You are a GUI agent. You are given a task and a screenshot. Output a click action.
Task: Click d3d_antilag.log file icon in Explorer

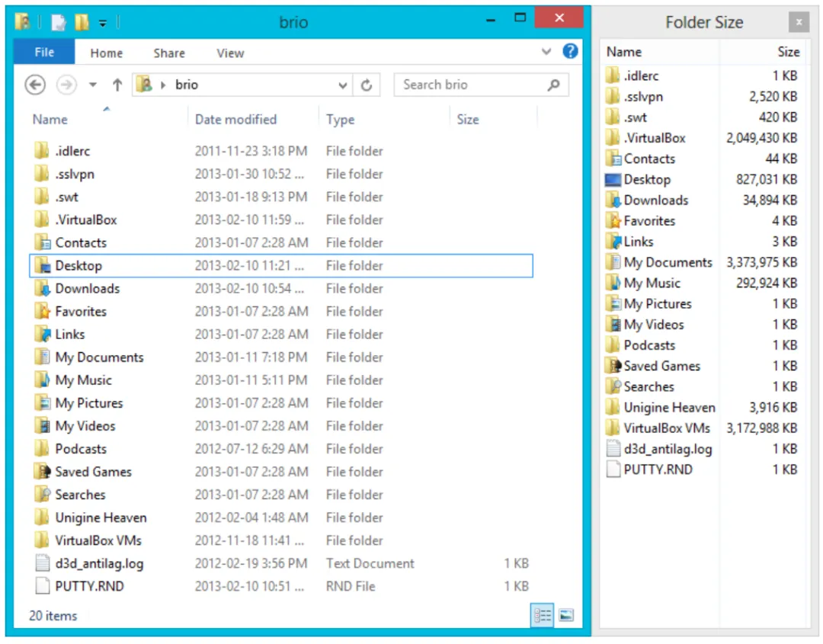coord(42,563)
